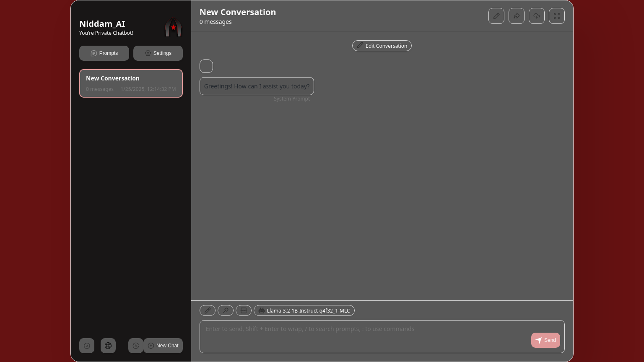Click the cloud download icon in header
The image size is (644, 362).
tap(536, 16)
